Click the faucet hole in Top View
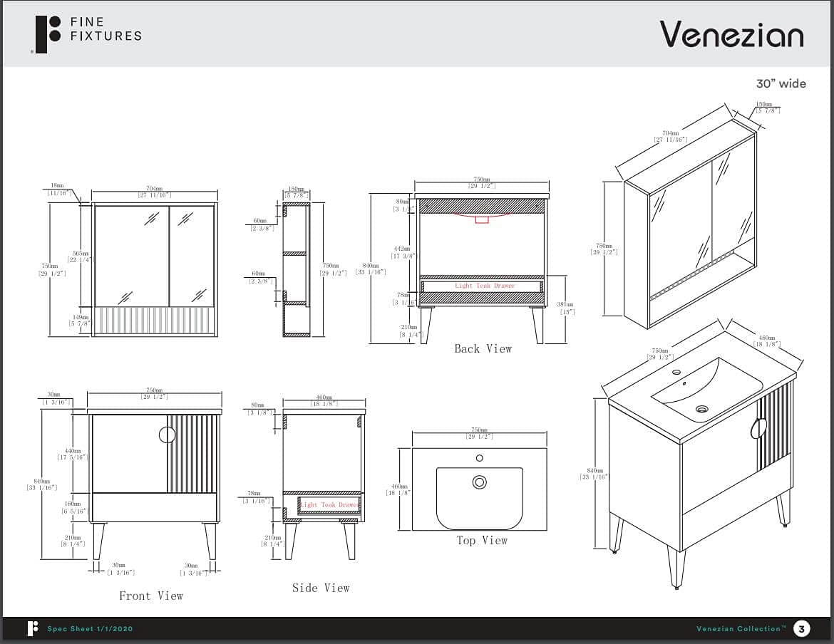 479,458
